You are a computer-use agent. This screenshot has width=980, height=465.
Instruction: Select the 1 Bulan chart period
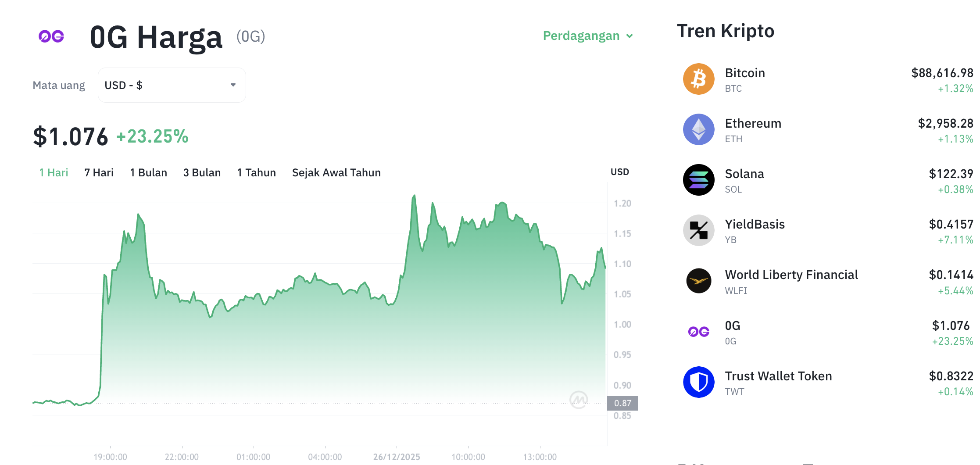(x=149, y=172)
